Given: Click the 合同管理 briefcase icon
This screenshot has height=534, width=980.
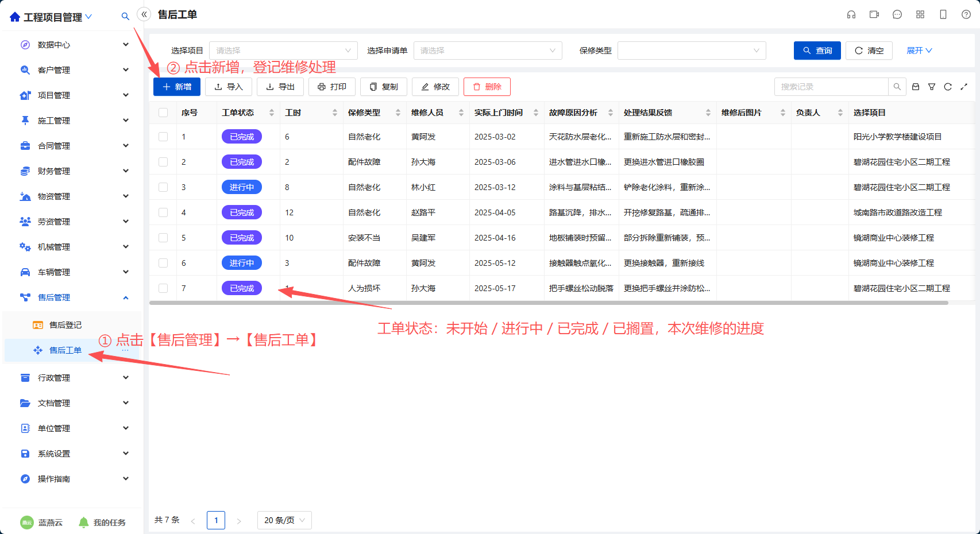Looking at the screenshot, I should 25,146.
